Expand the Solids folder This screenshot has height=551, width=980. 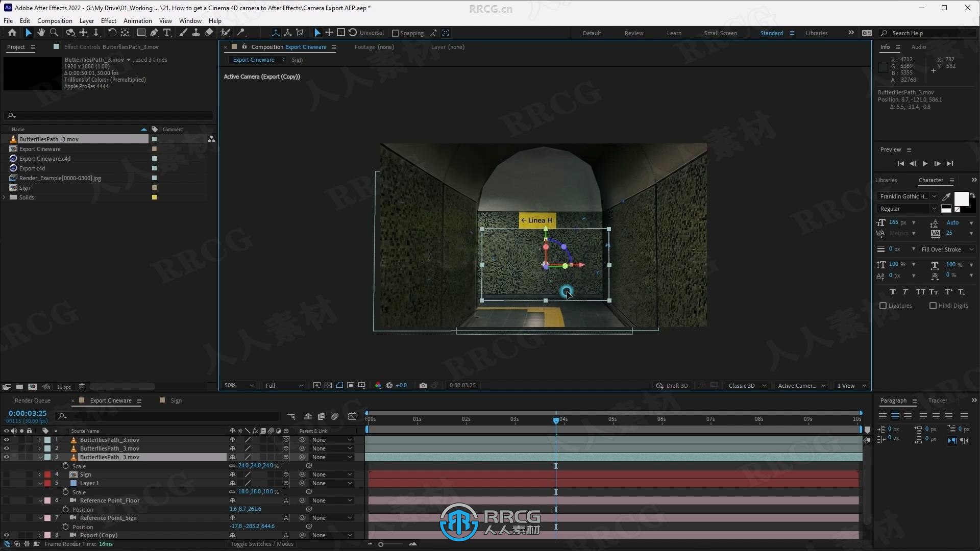pyautogui.click(x=5, y=197)
